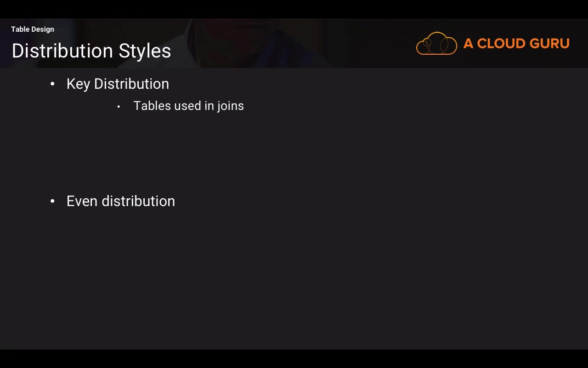Viewport: 588px width, 368px height.
Task: Click the bullet dot beside Key Distribution
Action: (x=52, y=84)
